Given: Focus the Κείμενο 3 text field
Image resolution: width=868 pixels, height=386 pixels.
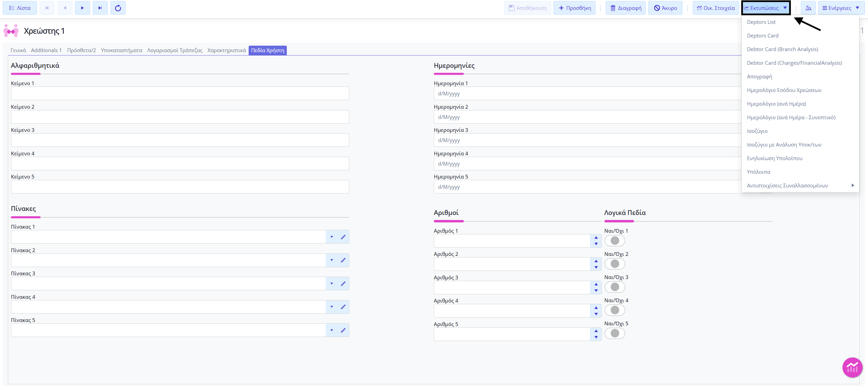Looking at the screenshot, I should click(x=180, y=140).
